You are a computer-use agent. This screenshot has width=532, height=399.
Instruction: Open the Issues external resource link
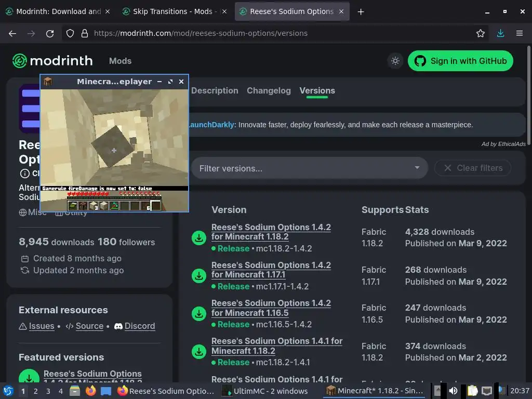pos(42,326)
